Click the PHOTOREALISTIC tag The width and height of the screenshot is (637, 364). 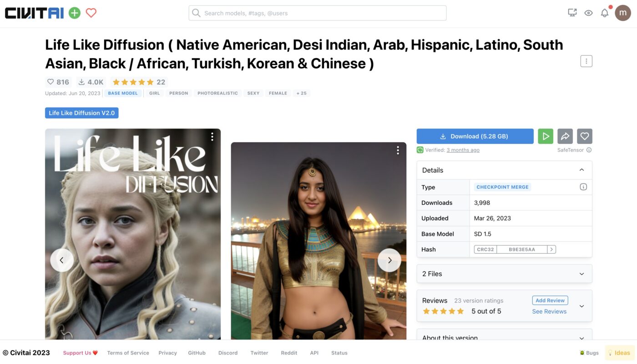coord(217,93)
